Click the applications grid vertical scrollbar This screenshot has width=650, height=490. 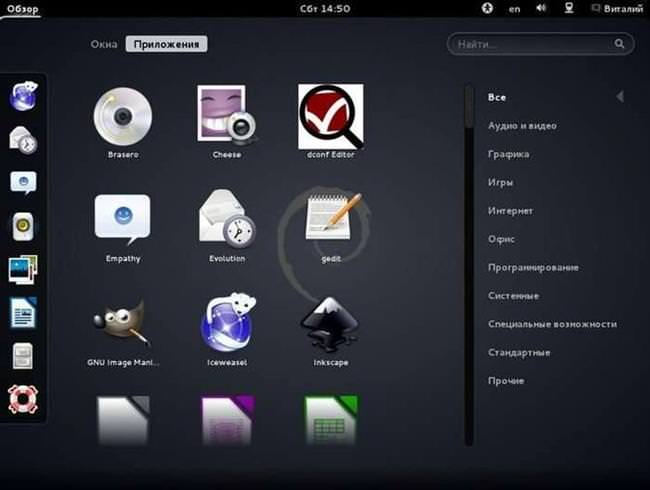469,265
